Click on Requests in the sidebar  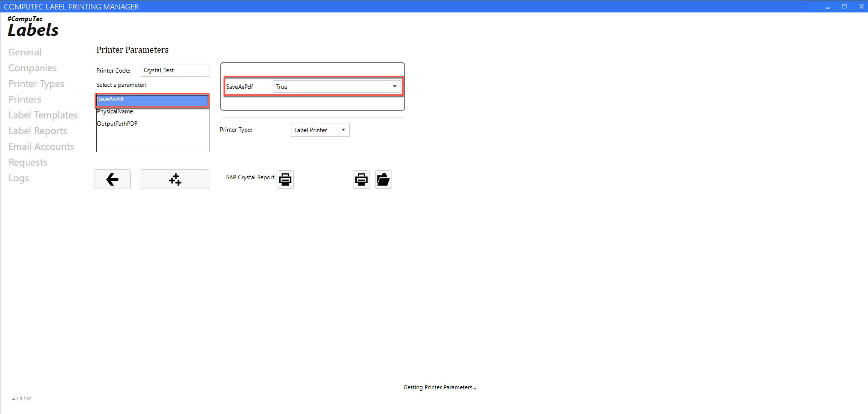[28, 162]
